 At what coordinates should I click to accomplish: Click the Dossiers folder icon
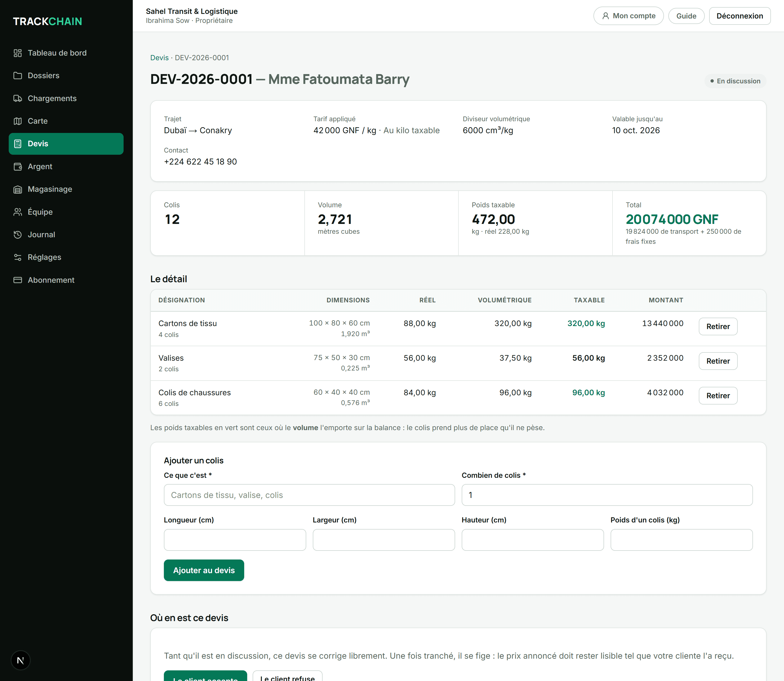[x=17, y=76]
